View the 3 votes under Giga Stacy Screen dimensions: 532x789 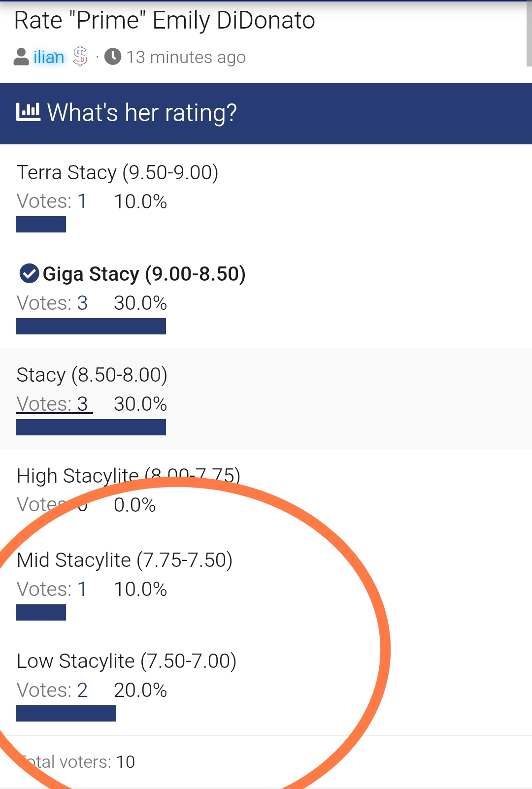click(52, 303)
